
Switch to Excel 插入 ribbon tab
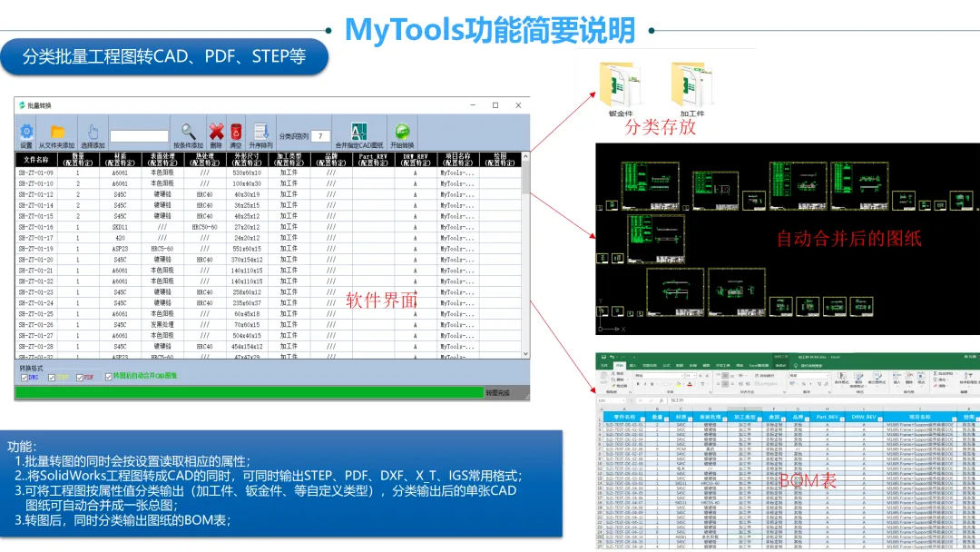click(632, 366)
